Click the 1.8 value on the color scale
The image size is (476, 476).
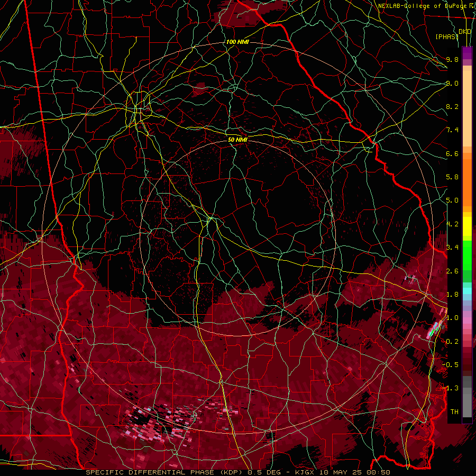[452, 295]
